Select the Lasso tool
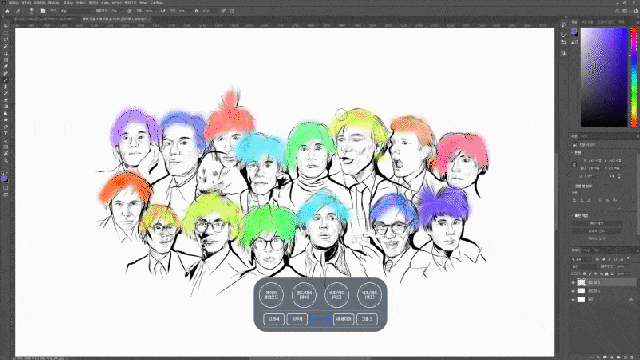 (x=6, y=39)
